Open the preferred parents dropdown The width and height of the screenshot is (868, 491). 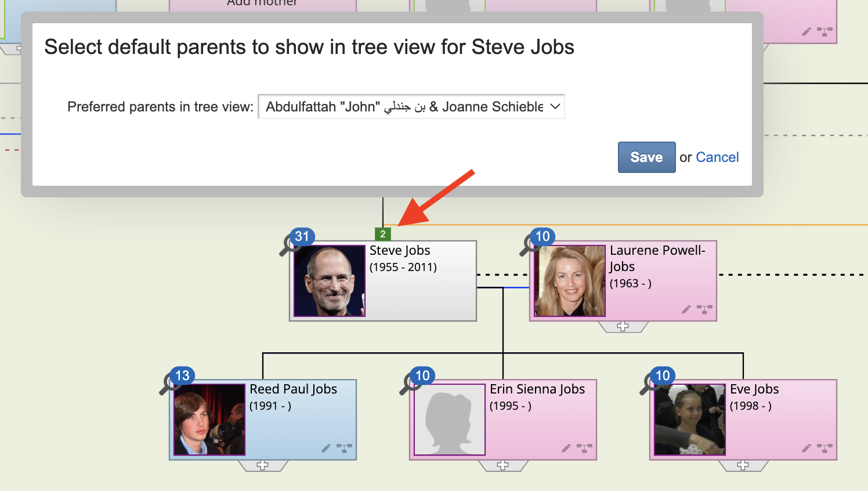[x=411, y=107]
